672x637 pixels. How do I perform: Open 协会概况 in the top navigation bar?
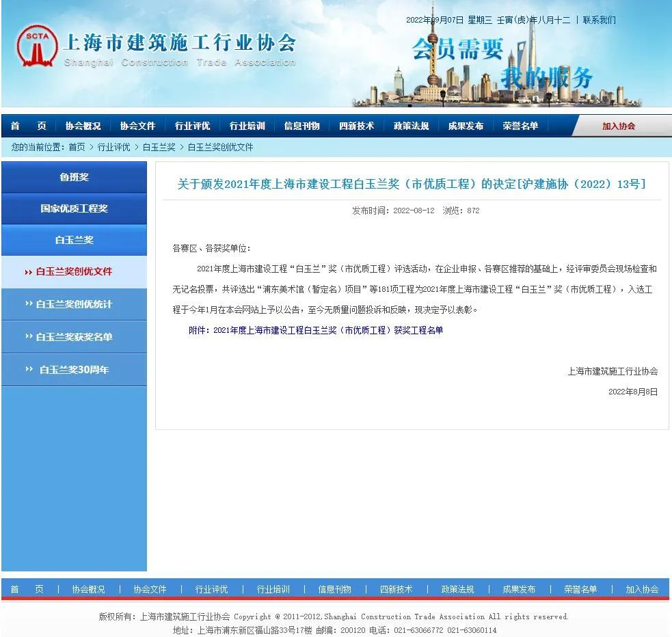coord(83,126)
